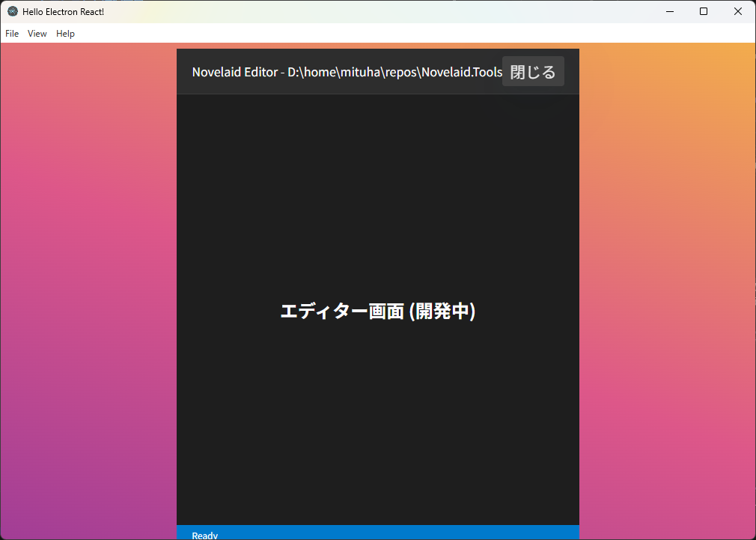Click empty menu bar space right of Help
The image size is (756, 540).
pos(374,34)
